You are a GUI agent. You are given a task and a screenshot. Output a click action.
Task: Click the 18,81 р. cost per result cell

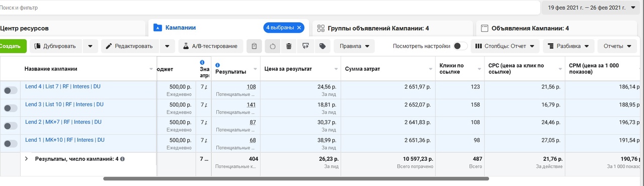[300, 108]
